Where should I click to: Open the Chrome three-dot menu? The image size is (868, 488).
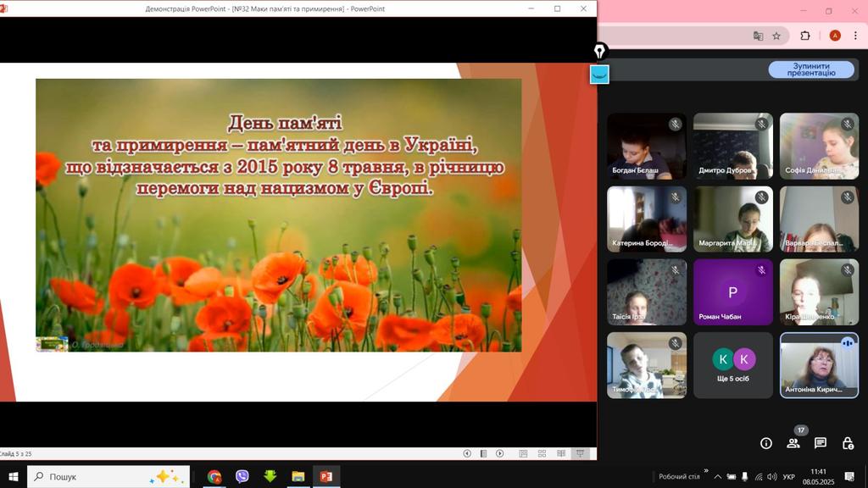(x=857, y=36)
